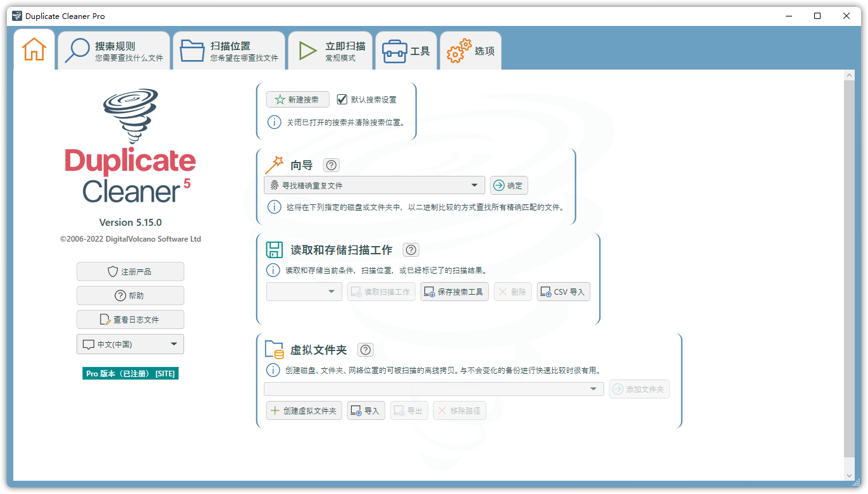Viewport: 868px width, 494px height.
Task: Click the Duplicate Cleaner tornado logo
Action: coord(130,117)
